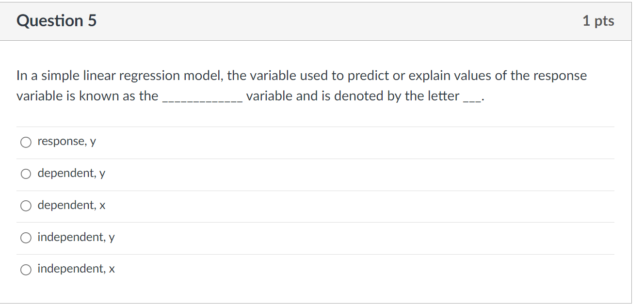Image resolution: width=644 pixels, height=306 pixels.
Task: Click the "Question 5" heading
Action: click(x=56, y=21)
